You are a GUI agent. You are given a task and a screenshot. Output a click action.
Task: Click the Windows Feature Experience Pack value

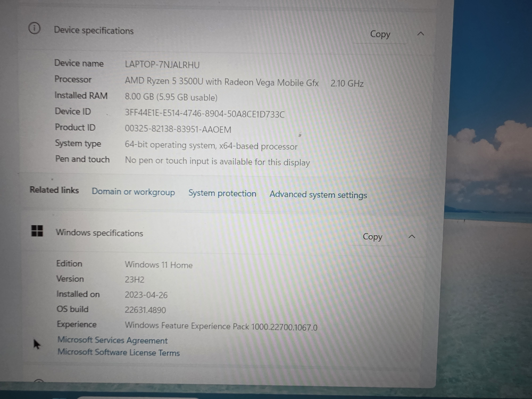pyautogui.click(x=221, y=326)
